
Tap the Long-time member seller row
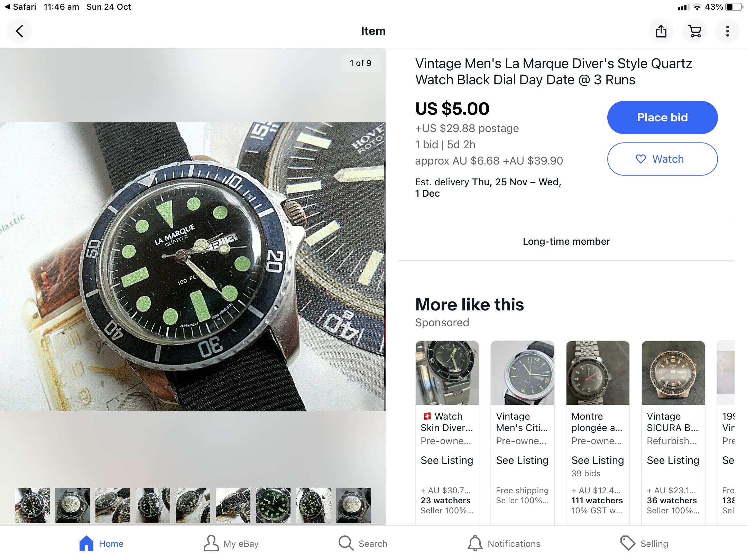566,241
